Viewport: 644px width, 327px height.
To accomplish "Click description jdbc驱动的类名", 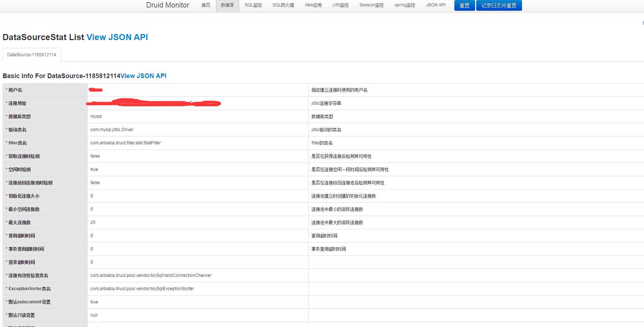I will click(x=326, y=130).
